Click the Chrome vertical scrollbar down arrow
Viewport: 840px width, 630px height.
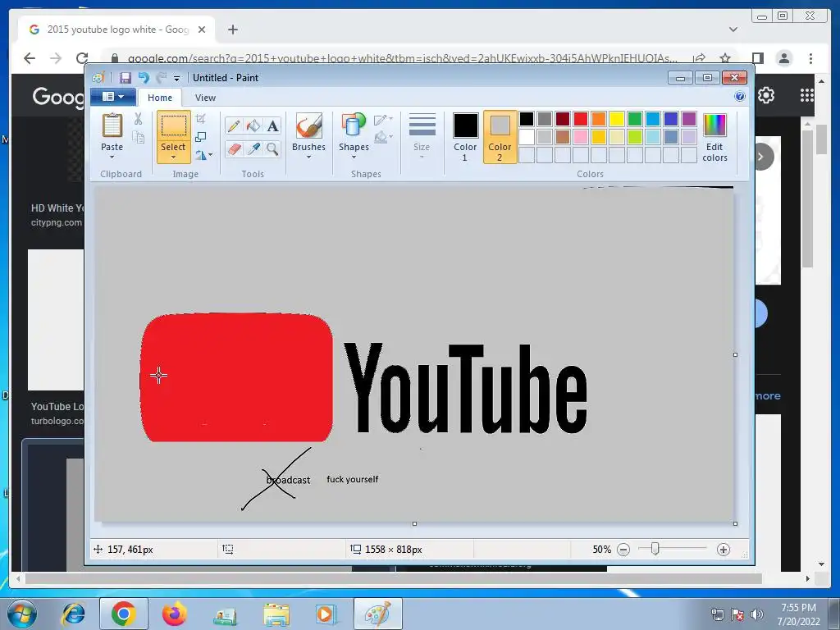[x=822, y=564]
